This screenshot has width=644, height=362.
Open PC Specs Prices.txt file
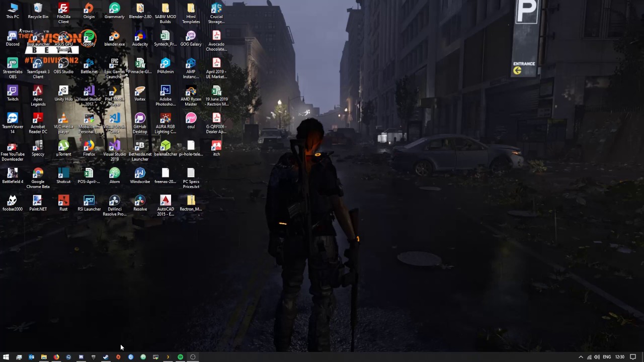[191, 178]
